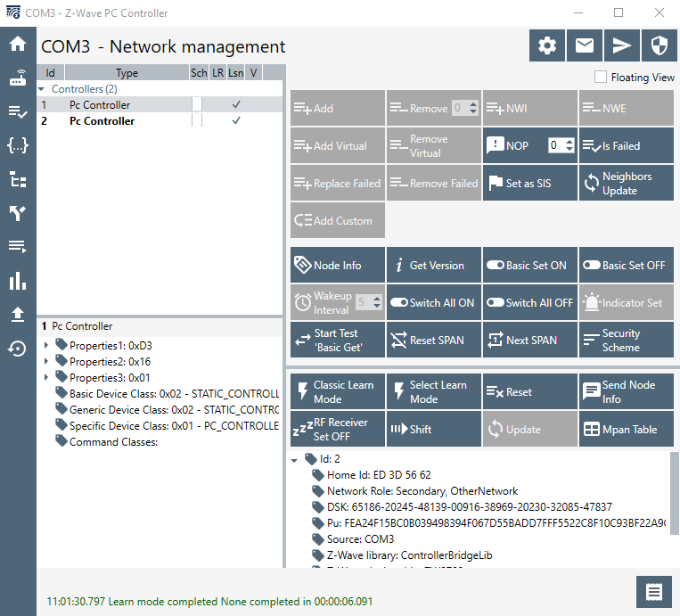The width and height of the screenshot is (680, 616).
Task: Expand Properties2: 0x16
Action: (46, 361)
